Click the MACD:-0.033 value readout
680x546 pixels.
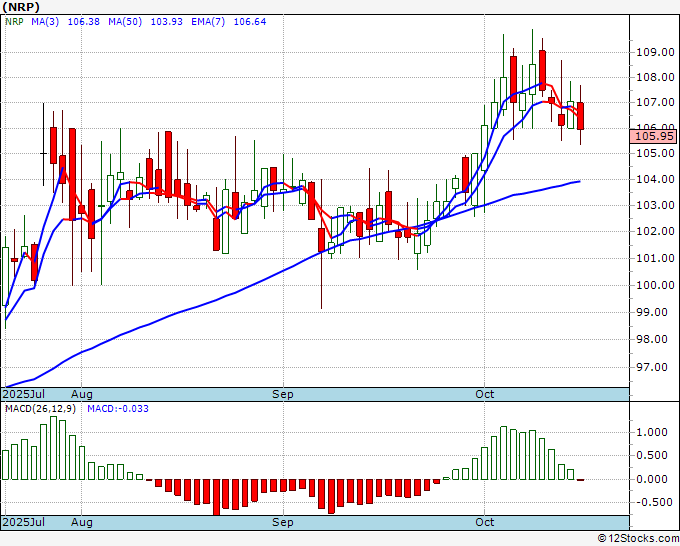[118, 409]
